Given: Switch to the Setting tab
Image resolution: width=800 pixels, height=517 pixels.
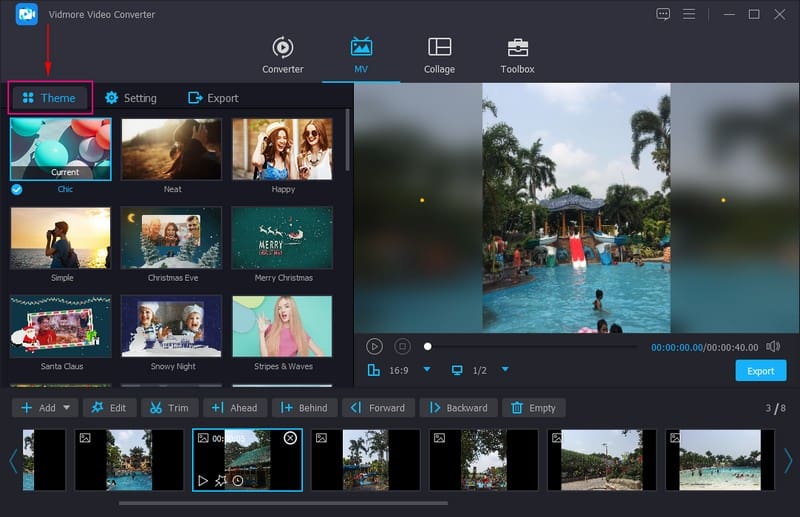Looking at the screenshot, I should (131, 98).
